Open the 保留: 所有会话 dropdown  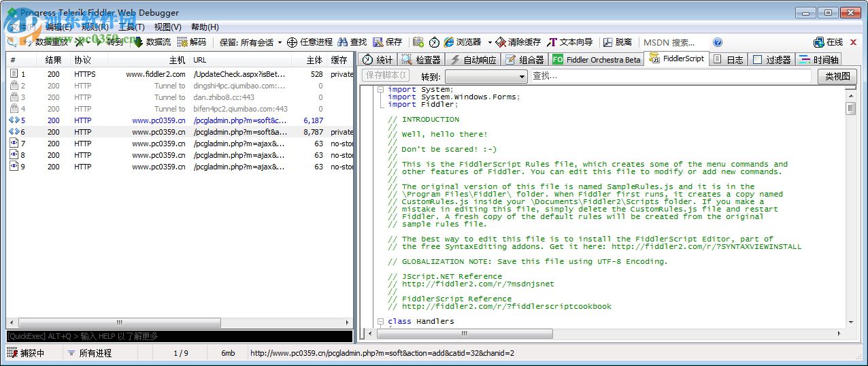pyautogui.click(x=250, y=42)
